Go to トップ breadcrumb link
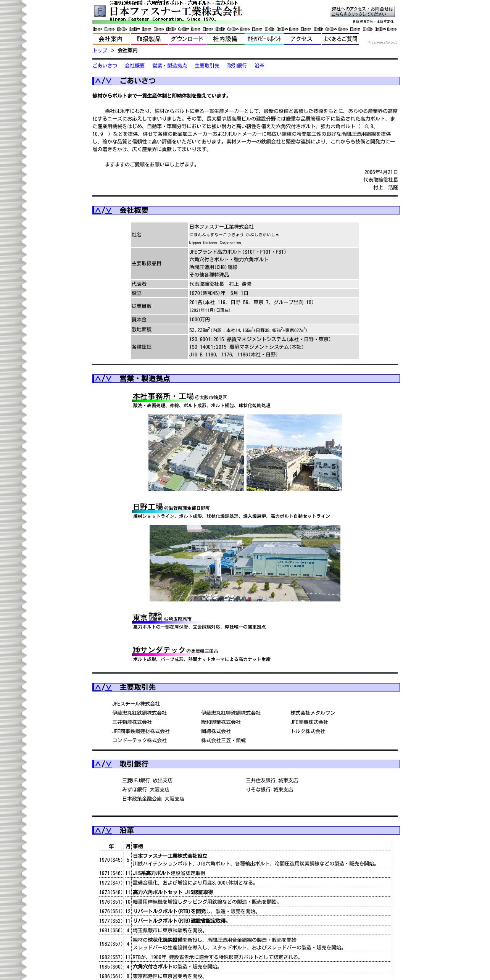490x980 pixels. pyautogui.click(x=100, y=50)
